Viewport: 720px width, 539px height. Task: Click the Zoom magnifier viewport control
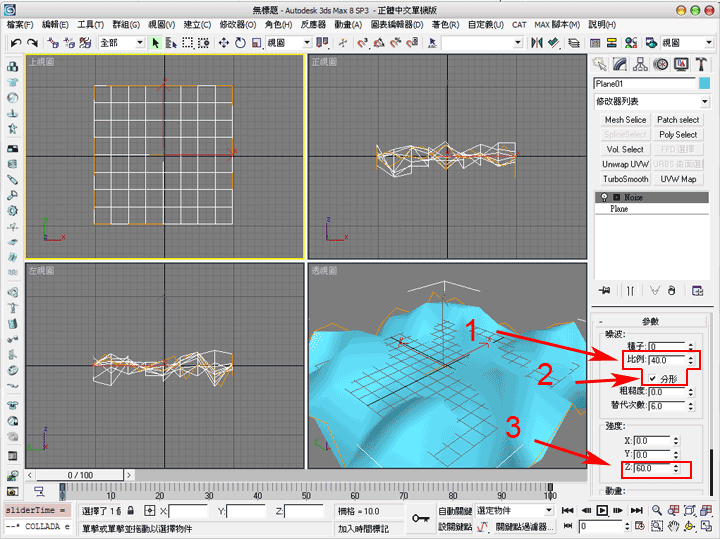(x=657, y=511)
